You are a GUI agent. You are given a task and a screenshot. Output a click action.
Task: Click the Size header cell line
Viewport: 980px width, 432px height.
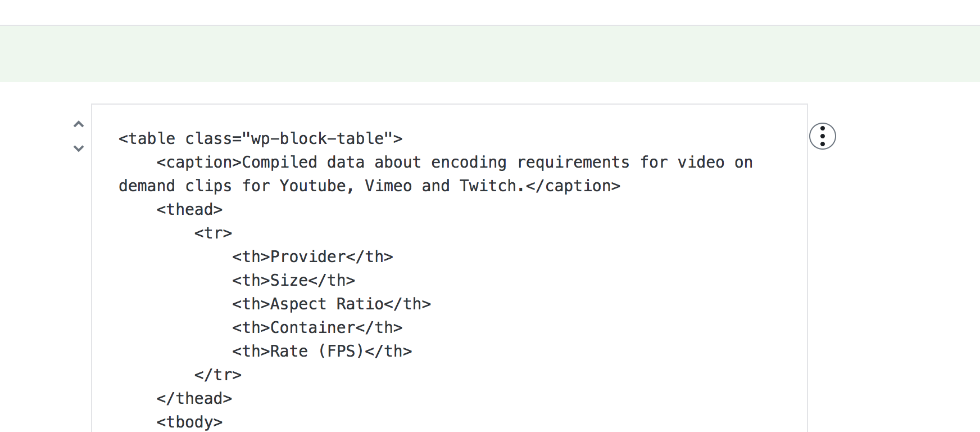293,280
